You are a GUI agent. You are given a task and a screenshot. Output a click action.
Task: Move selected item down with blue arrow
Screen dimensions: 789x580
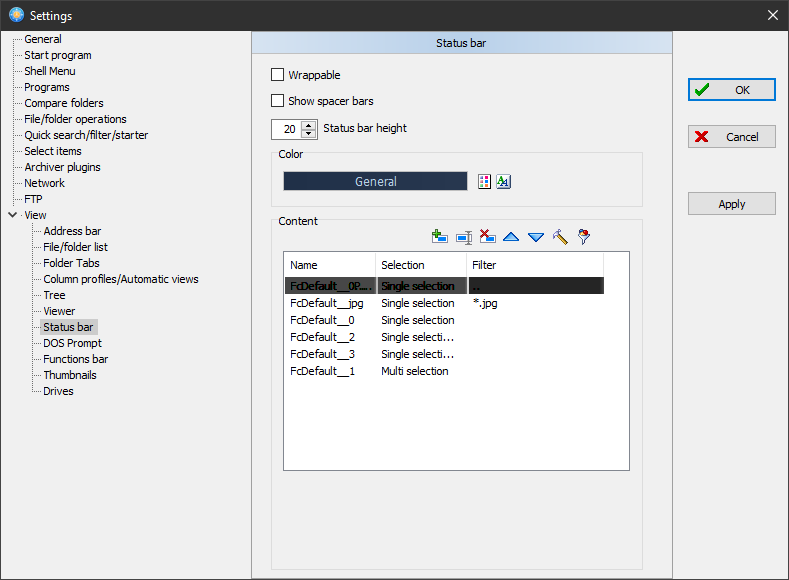pyautogui.click(x=535, y=237)
